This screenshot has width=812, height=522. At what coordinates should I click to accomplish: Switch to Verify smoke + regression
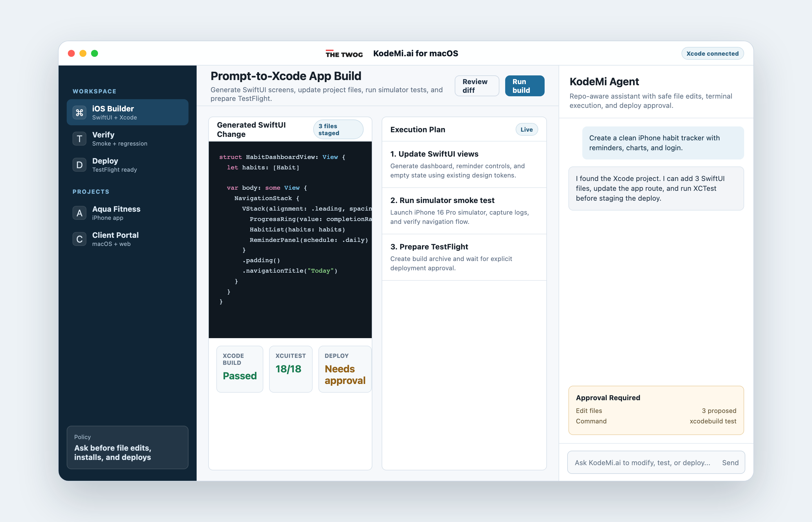coord(127,139)
